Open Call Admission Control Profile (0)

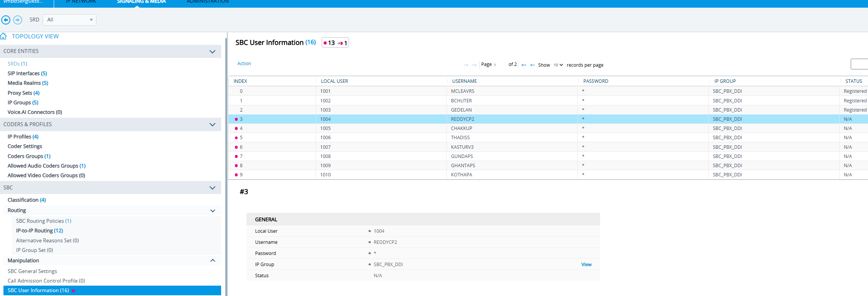click(46, 281)
